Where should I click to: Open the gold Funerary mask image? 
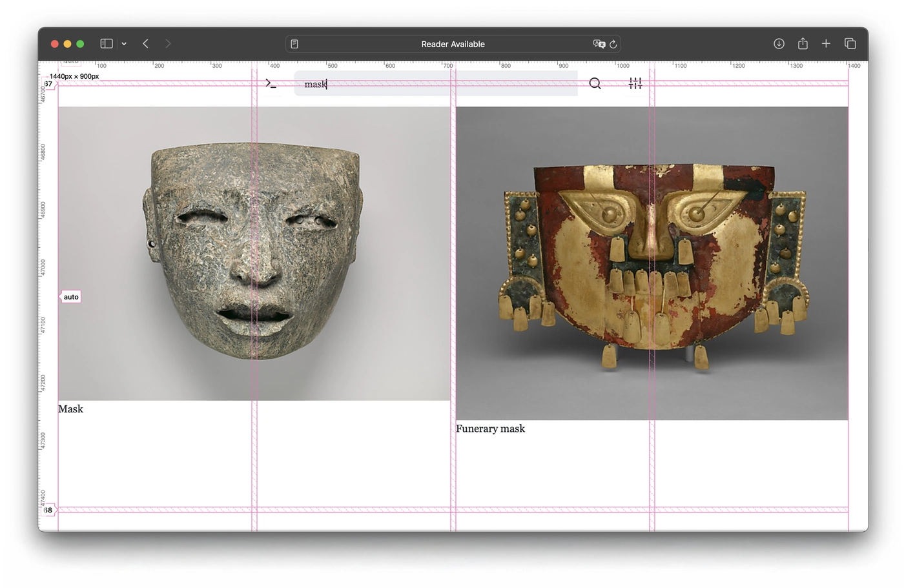652,263
